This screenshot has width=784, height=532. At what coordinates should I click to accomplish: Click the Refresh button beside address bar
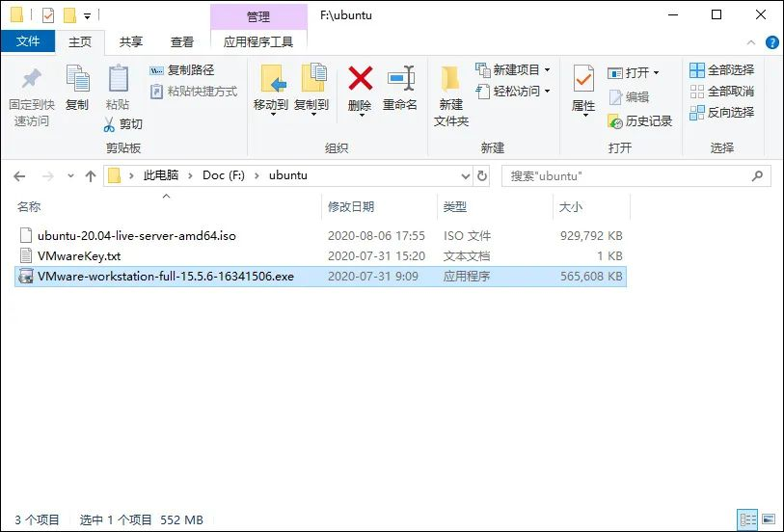(481, 175)
